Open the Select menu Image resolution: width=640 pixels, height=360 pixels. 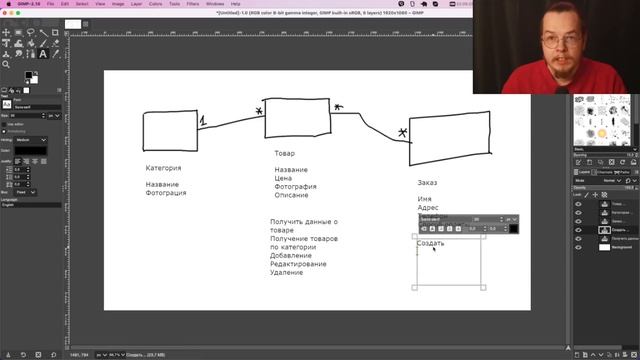82,4
